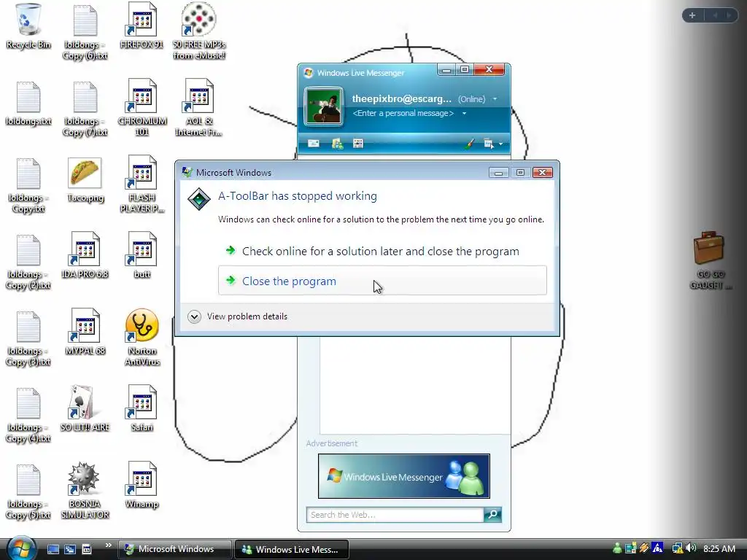Choose Close the program option

pos(382,281)
